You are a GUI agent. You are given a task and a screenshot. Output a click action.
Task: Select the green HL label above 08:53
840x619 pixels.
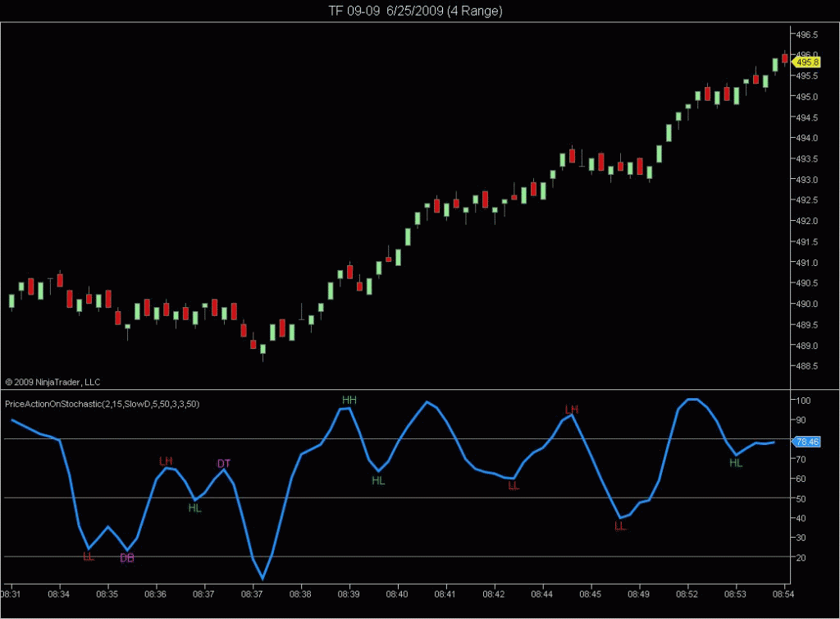pos(736,463)
